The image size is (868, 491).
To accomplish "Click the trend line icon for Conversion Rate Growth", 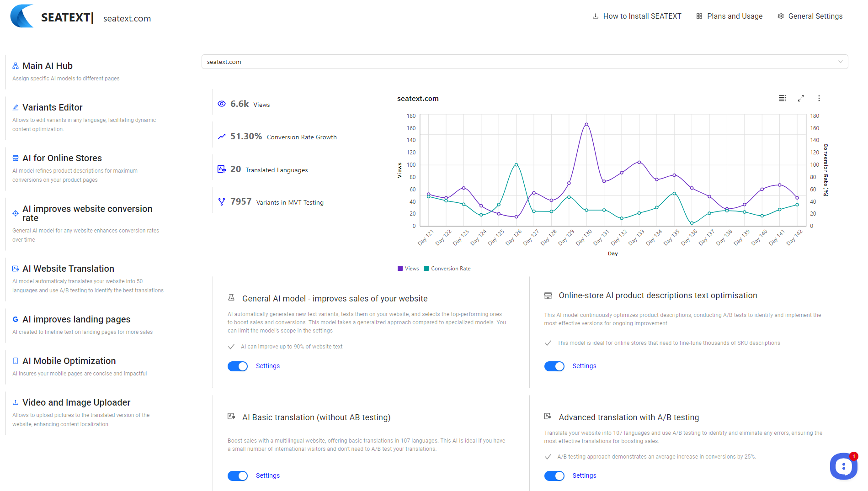I will click(222, 137).
